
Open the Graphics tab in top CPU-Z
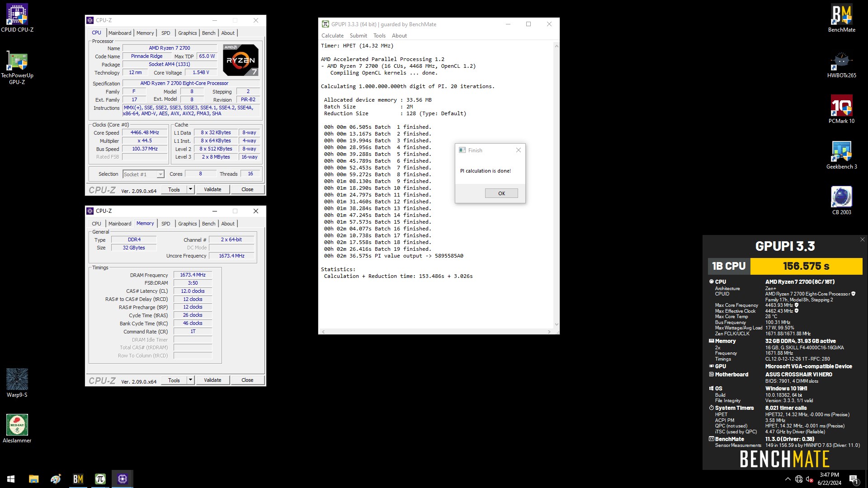187,33
